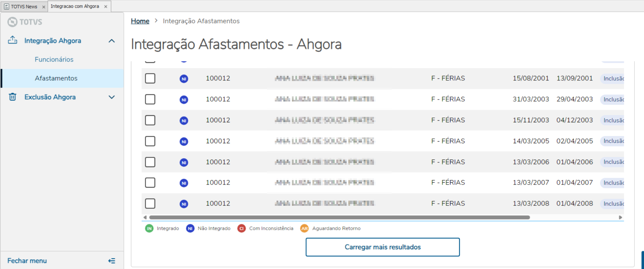Expand the Exclusão Ahgora menu chevron

(x=111, y=97)
